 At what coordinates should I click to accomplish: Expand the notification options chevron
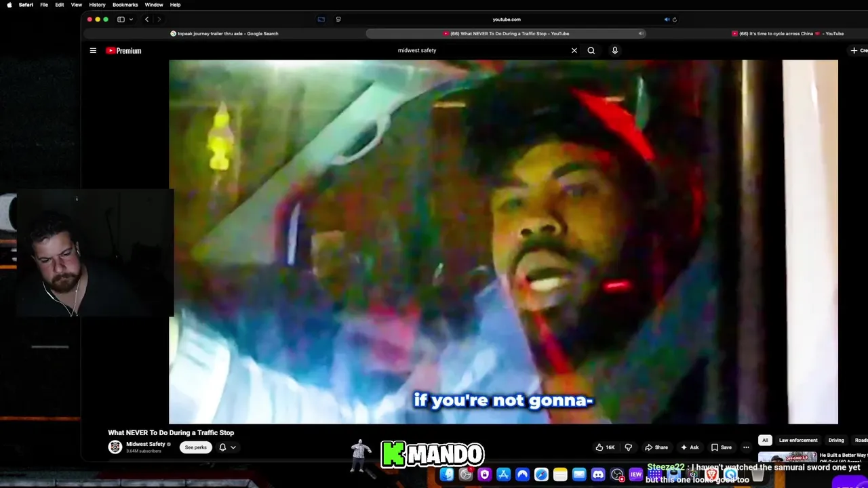click(233, 447)
